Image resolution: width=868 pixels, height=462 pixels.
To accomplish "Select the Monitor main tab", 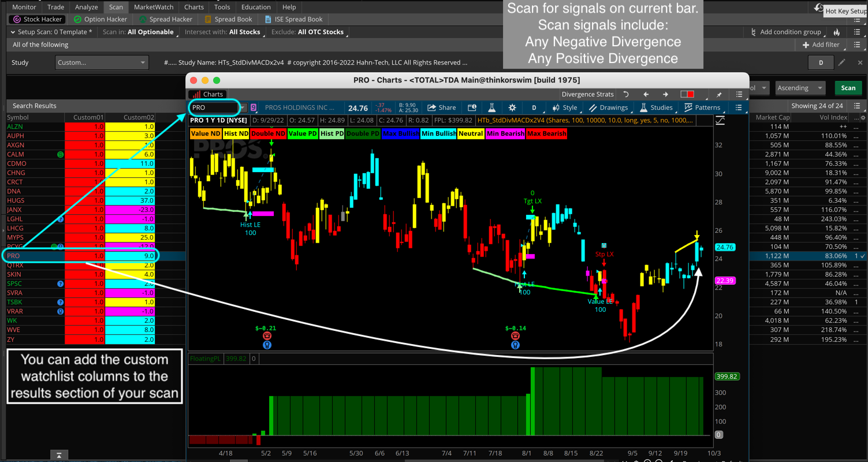I will tap(24, 7).
